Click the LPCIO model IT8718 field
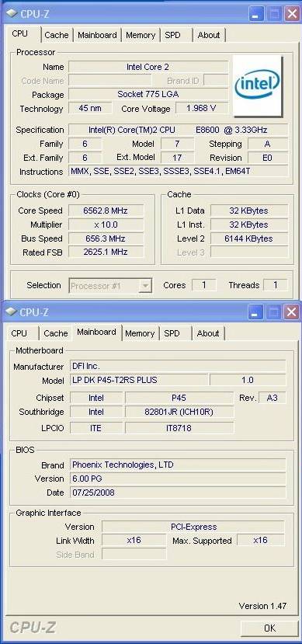The image size is (302, 644). tap(179, 428)
